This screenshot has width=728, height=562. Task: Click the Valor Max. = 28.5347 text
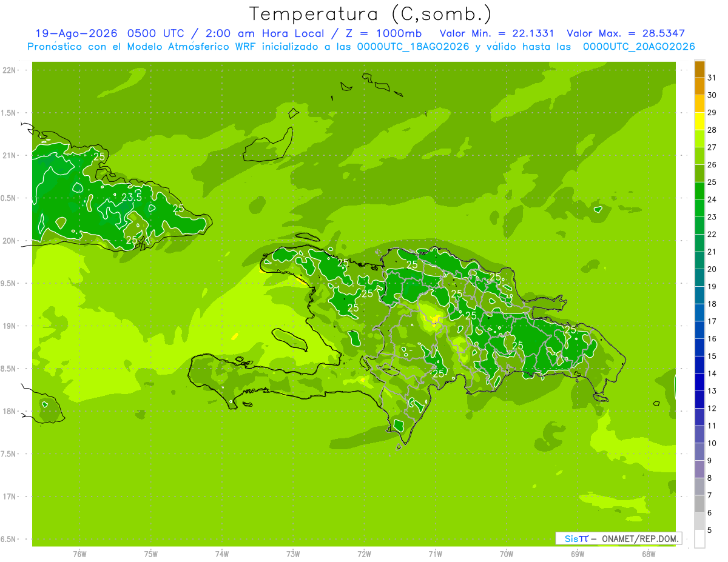(625, 33)
